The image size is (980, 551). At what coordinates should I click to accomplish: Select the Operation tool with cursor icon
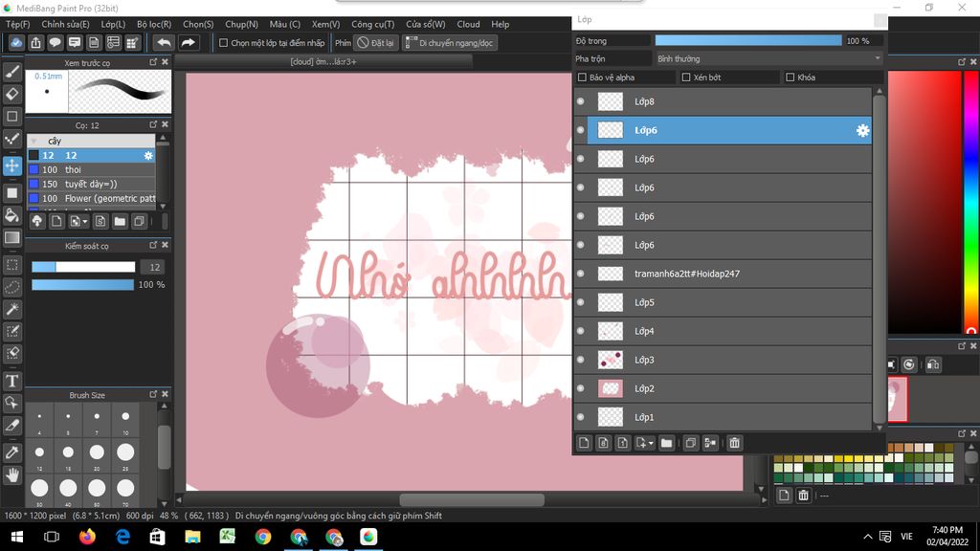[11, 403]
